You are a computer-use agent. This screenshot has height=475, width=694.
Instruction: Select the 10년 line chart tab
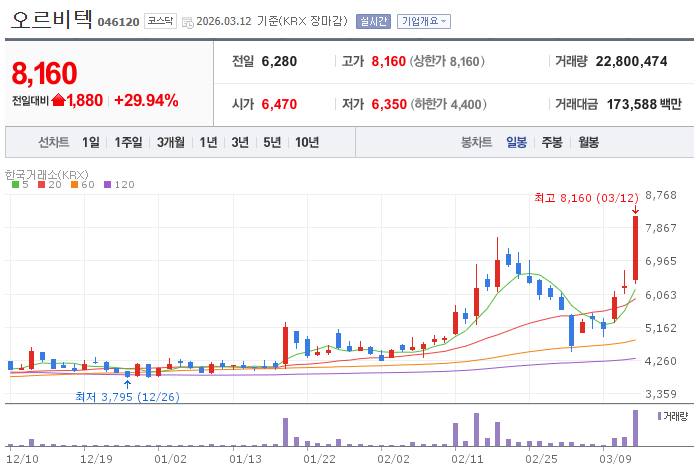[307, 142]
